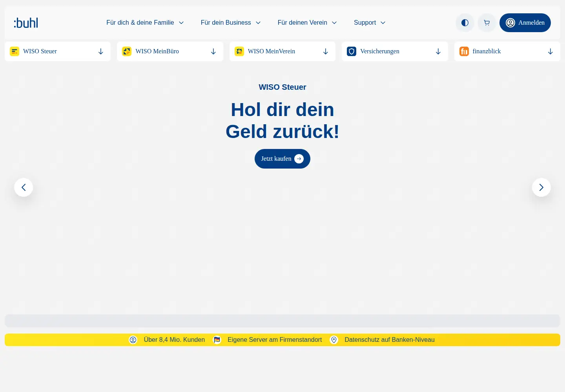Click the customers user icon in yellow bar
565x392 pixels.
pos(133,340)
